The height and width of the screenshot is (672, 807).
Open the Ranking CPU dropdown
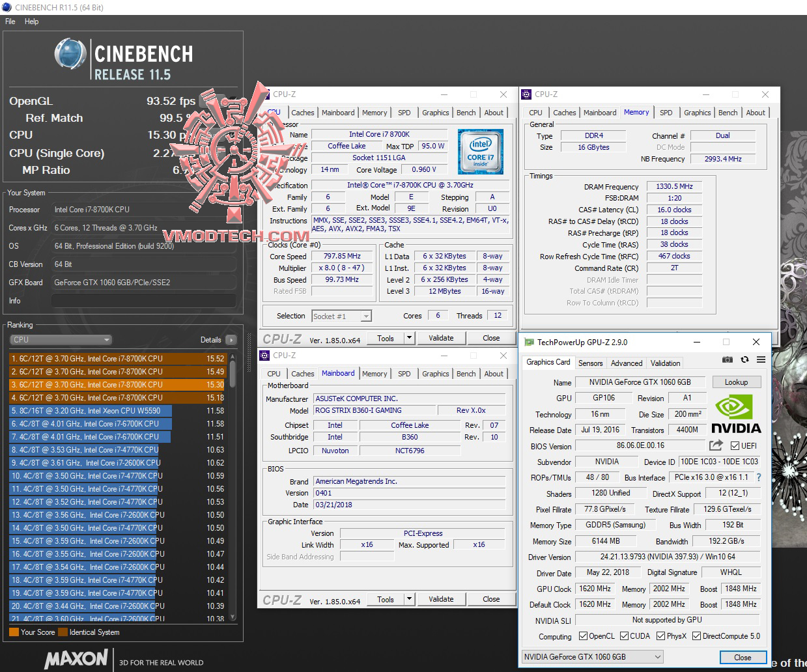[x=61, y=340]
